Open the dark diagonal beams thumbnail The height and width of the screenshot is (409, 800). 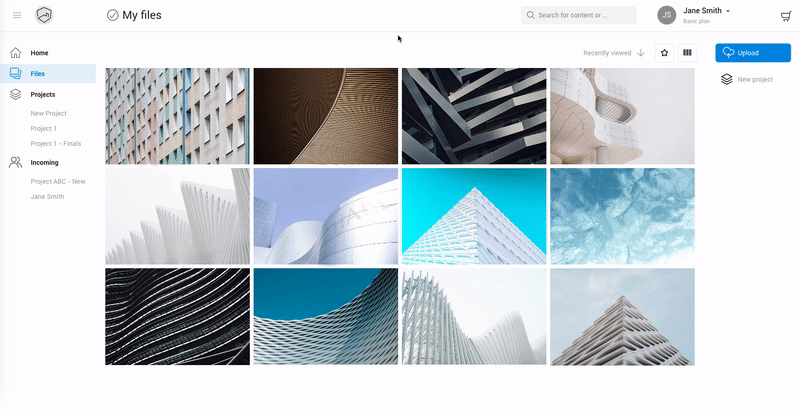click(474, 116)
